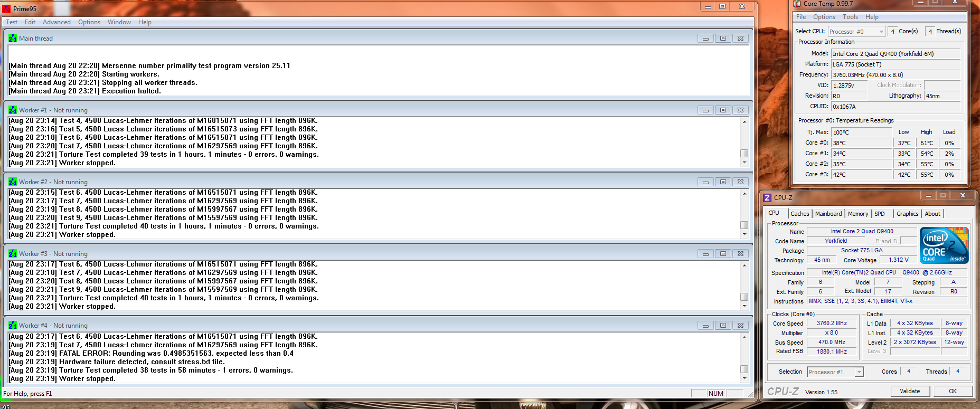
Task: Minimize the Worker #2 child window
Action: (705, 182)
